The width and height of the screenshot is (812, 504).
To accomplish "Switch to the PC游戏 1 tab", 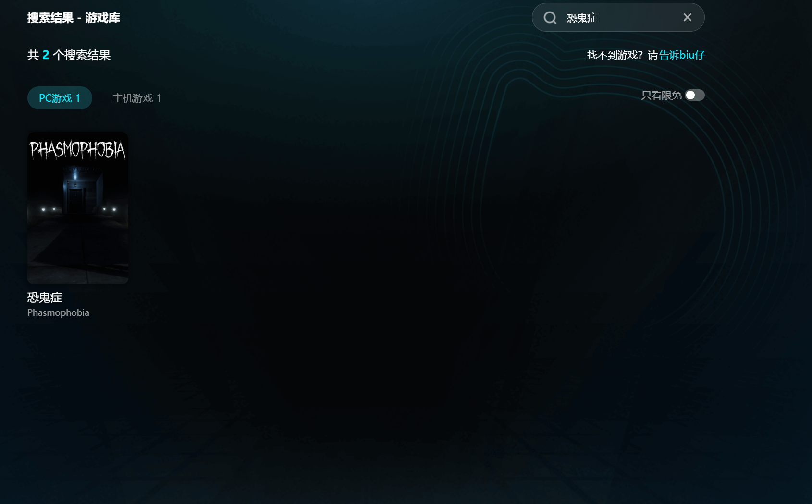I will tap(60, 98).
